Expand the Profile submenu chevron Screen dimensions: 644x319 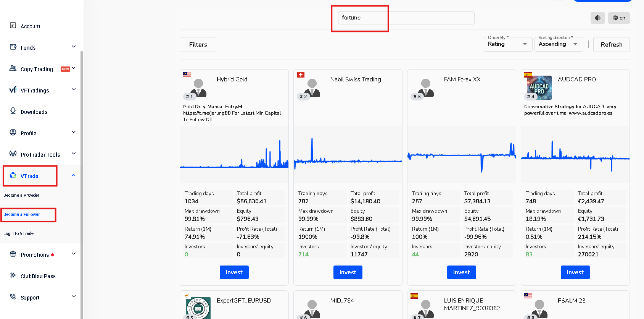coord(74,132)
